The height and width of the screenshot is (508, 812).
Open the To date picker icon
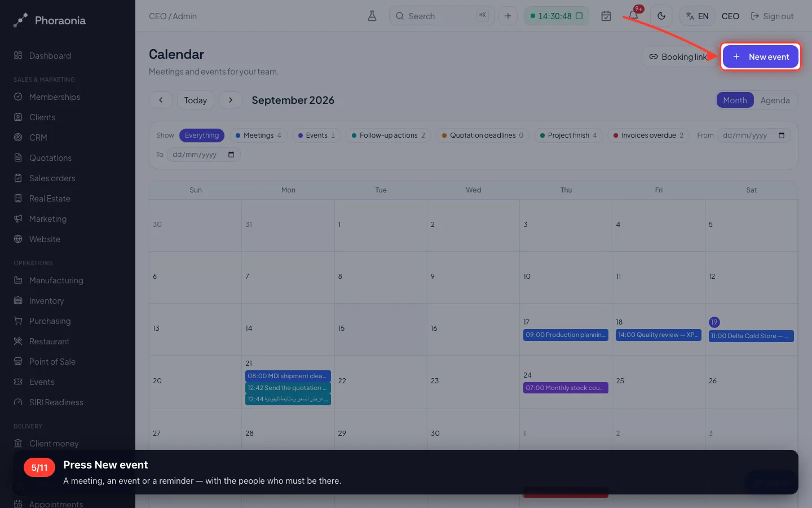coord(231,155)
